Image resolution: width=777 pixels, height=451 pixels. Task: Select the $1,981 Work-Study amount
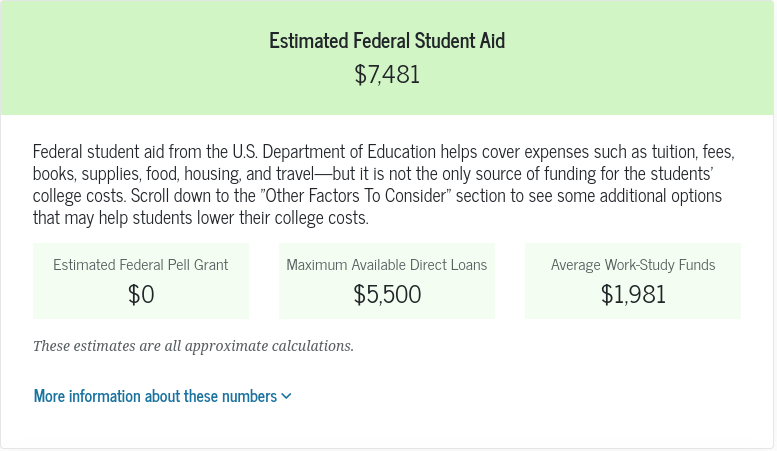pos(633,295)
